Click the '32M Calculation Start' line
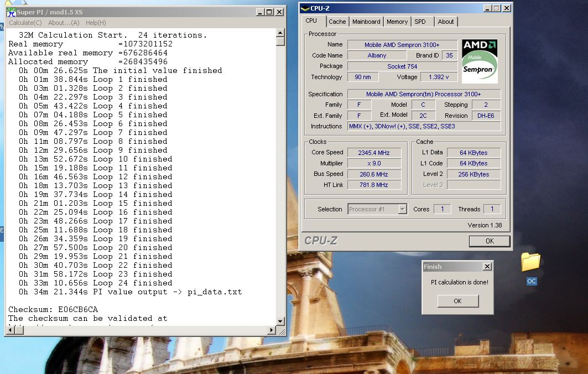Image resolution: width=588 pixels, height=374 pixels. [x=113, y=35]
